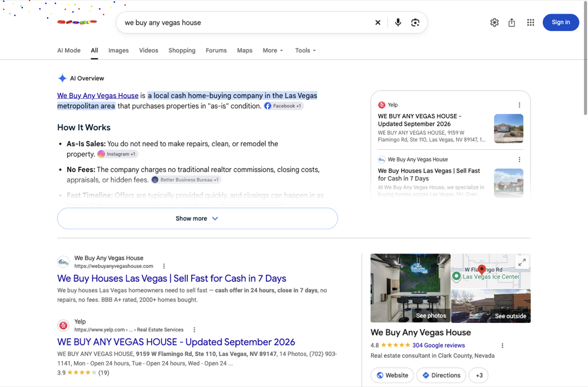Switch to the Videos tab
The width and height of the screenshot is (588, 387).
click(x=149, y=51)
